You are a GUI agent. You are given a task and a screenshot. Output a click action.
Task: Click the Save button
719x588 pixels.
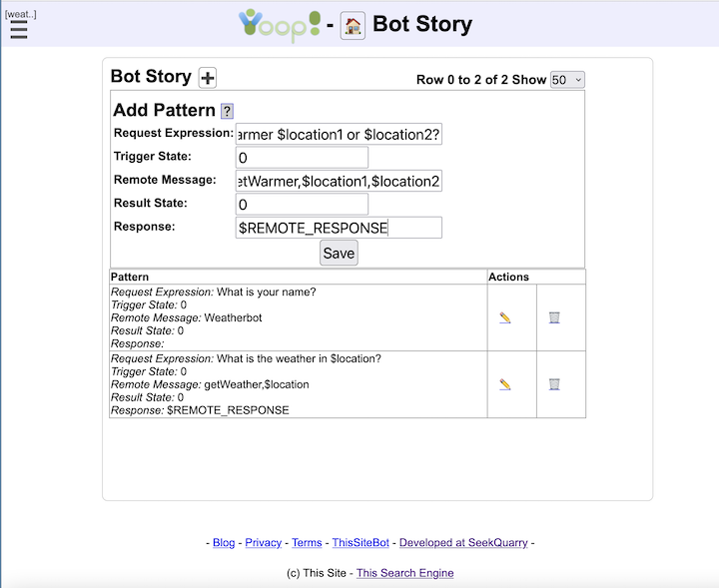(339, 253)
